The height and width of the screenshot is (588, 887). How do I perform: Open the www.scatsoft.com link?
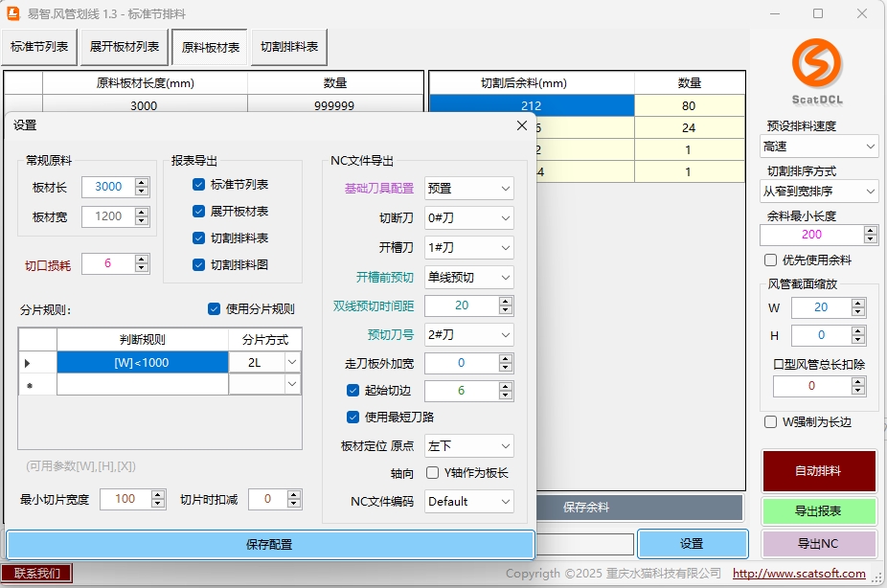799,574
